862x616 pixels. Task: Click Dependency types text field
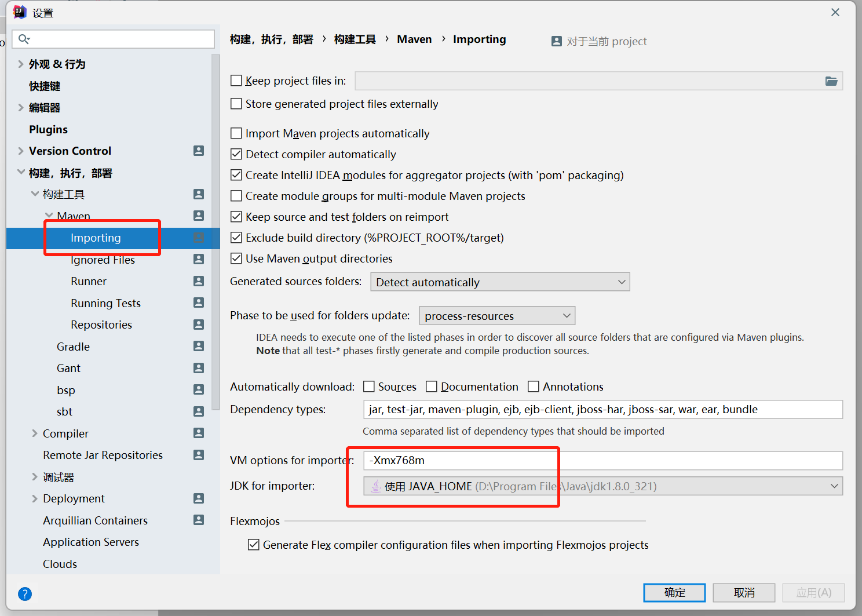603,409
